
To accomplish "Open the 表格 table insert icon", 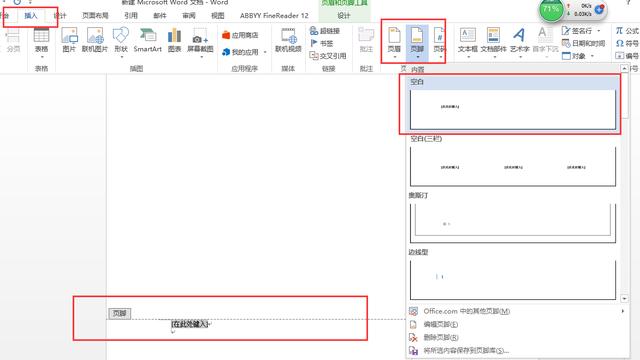I will tap(41, 41).
